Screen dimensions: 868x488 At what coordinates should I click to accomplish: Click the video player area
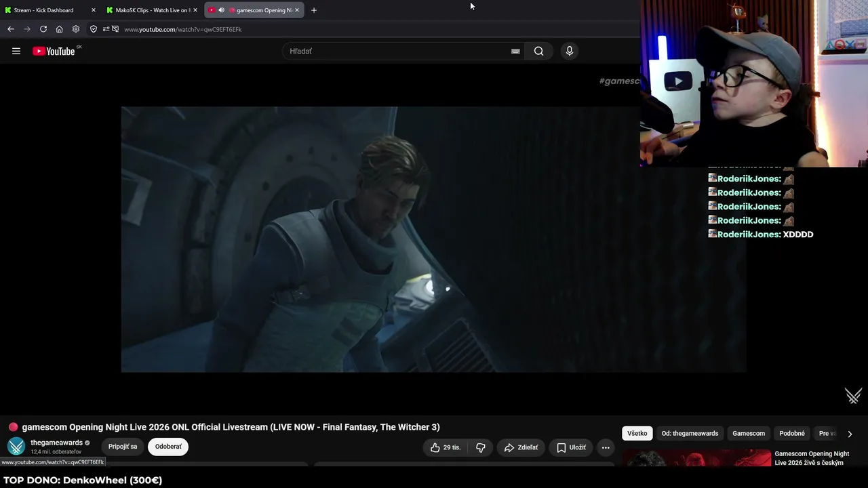click(x=434, y=239)
